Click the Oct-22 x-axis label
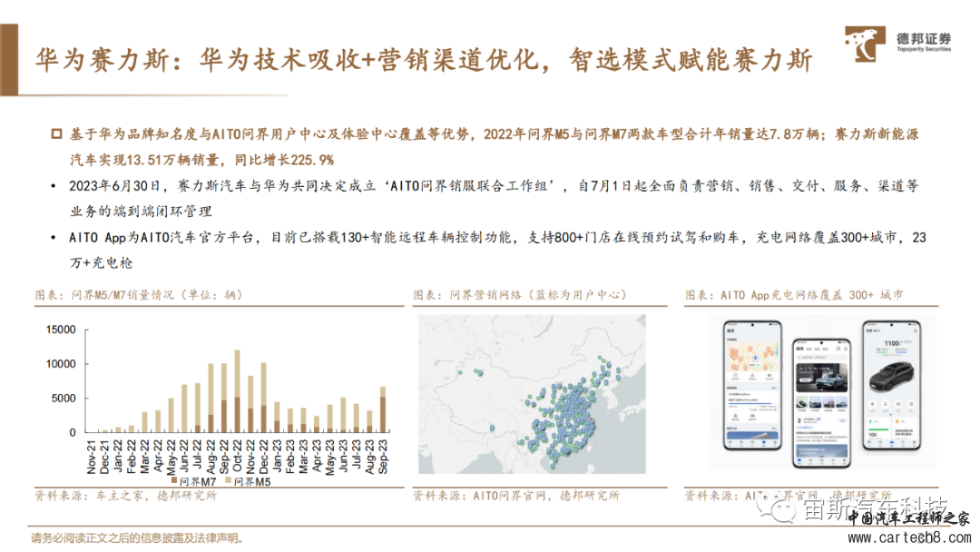The width and height of the screenshot is (980, 552). [237, 455]
